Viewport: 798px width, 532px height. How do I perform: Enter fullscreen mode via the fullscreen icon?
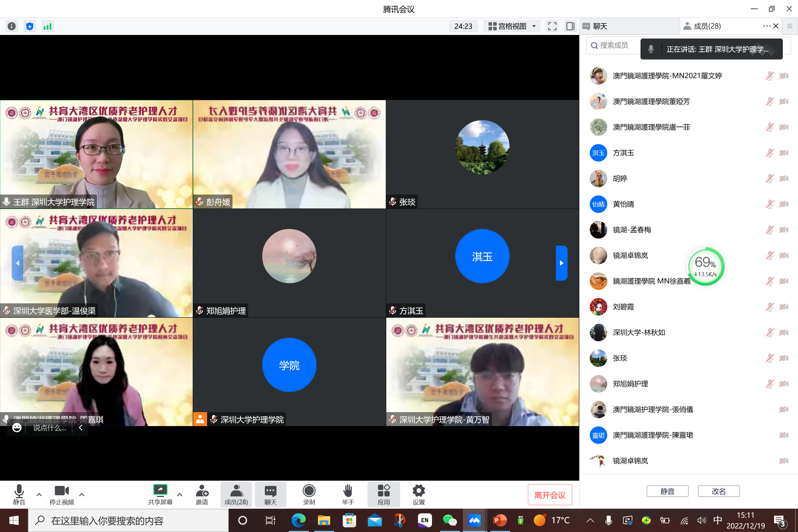(552, 26)
